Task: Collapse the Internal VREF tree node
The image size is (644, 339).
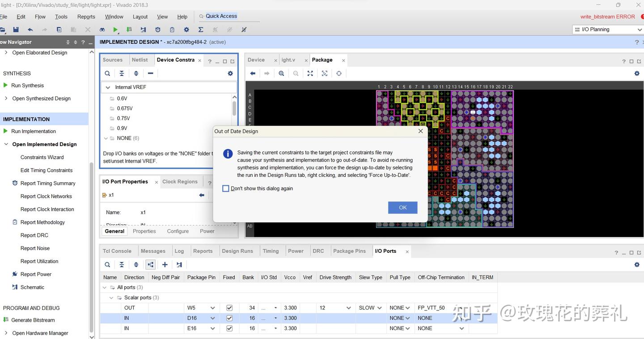Action: tap(108, 87)
